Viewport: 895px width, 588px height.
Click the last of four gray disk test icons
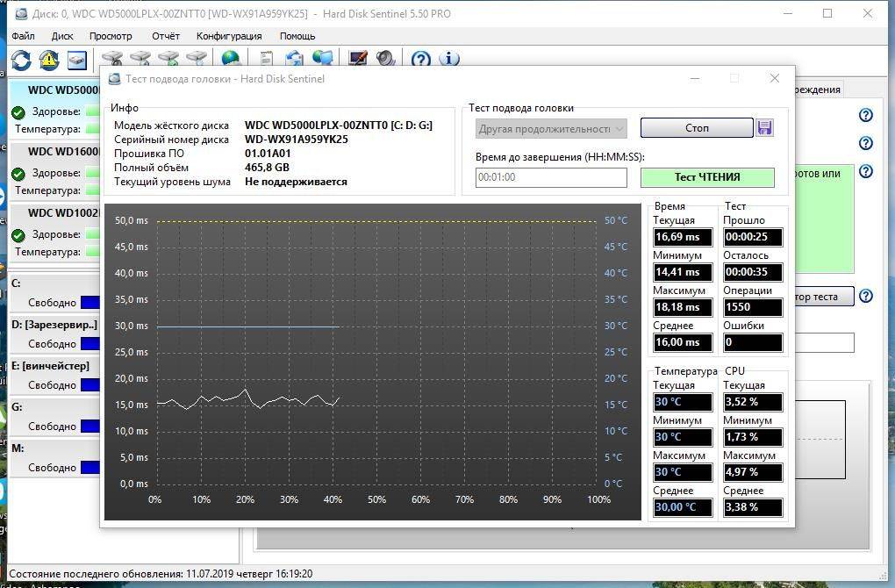197,58
